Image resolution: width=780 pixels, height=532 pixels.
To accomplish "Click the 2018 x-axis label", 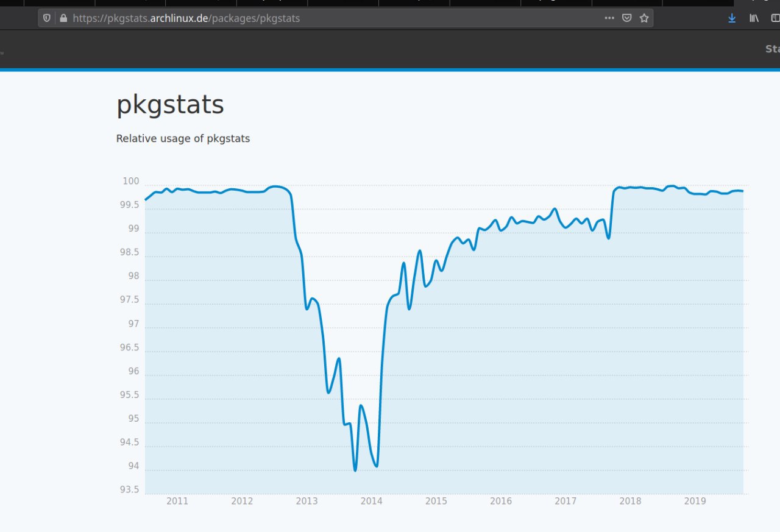I will tap(630, 501).
